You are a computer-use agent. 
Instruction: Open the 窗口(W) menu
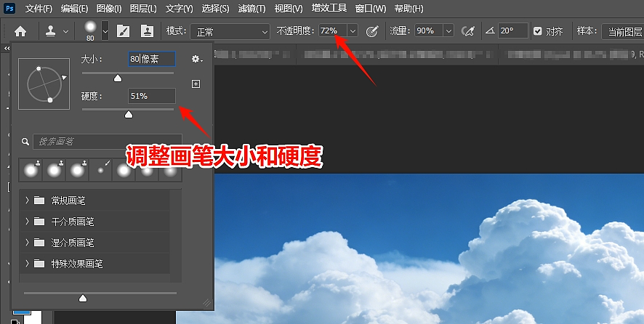[x=371, y=8]
